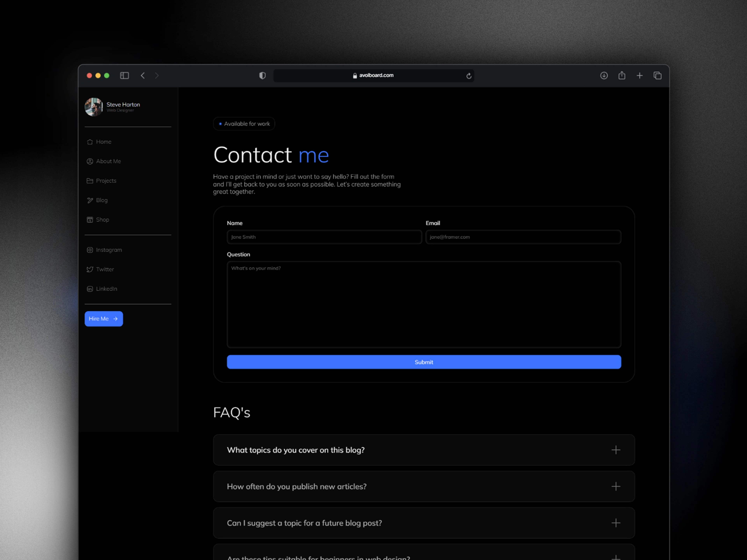Viewport: 747px width, 560px height.
Task: Open a new tab with the plus icon
Action: (640, 76)
